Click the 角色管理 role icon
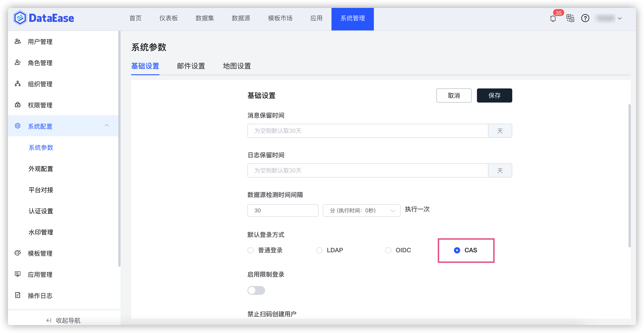Viewport: 644px width, 333px height. click(17, 63)
